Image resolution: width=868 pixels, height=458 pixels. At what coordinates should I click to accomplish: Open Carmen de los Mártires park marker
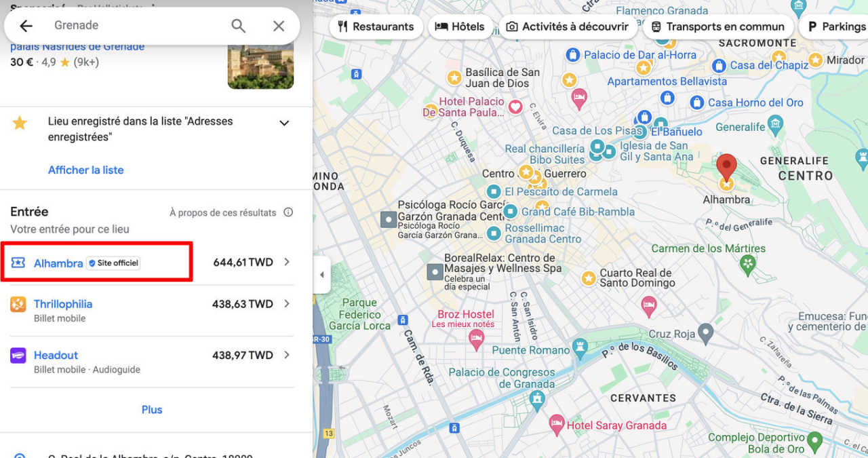coord(747,263)
